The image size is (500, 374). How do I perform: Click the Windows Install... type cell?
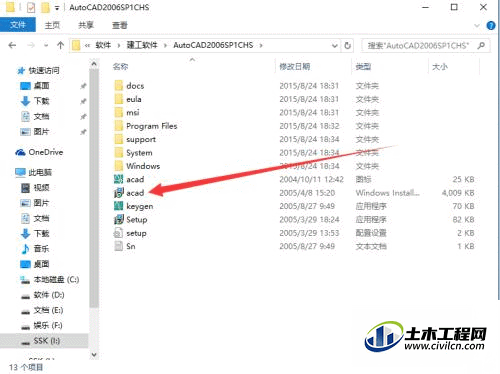(x=387, y=193)
